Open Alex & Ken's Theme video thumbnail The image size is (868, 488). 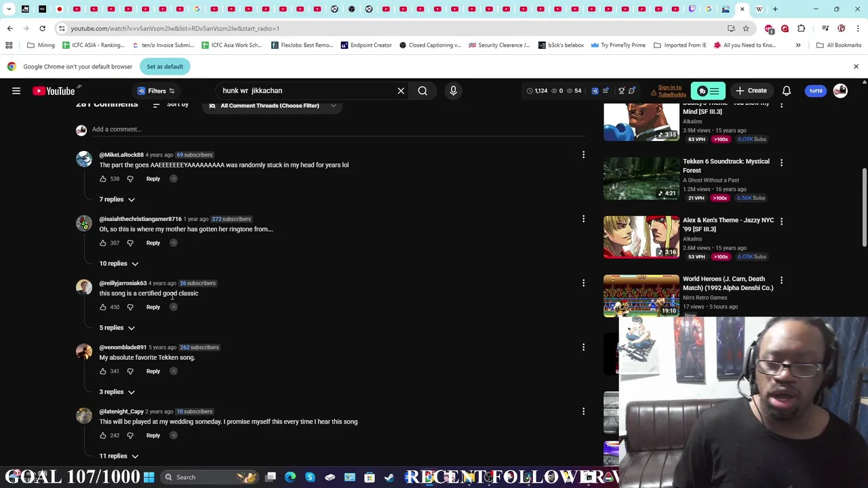pos(641,237)
